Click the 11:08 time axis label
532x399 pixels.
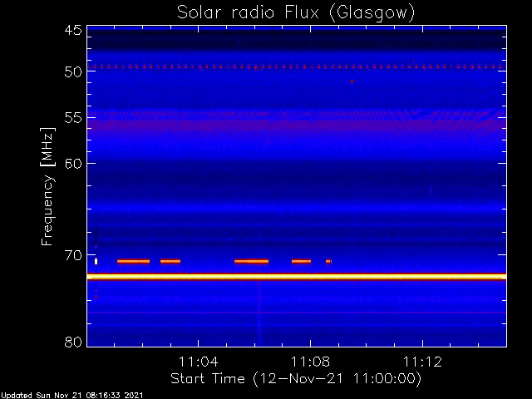(310, 362)
